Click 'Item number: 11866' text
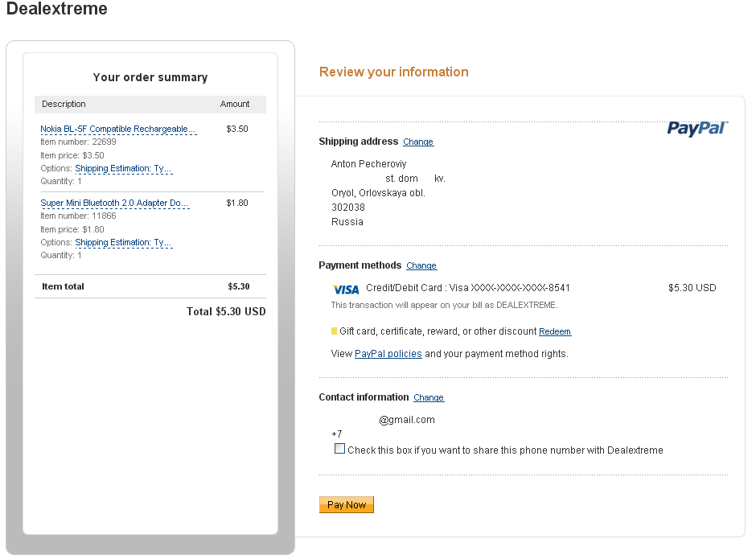 78,216
